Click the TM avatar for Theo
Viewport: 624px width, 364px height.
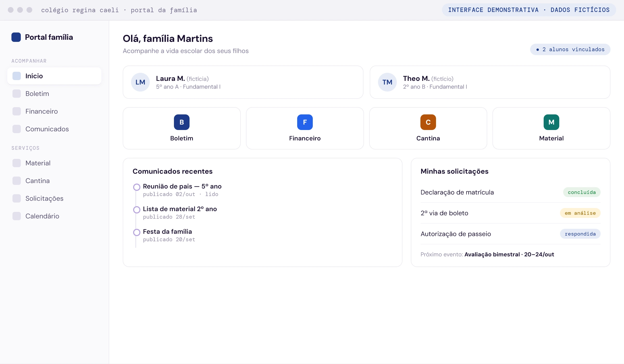coord(387,82)
